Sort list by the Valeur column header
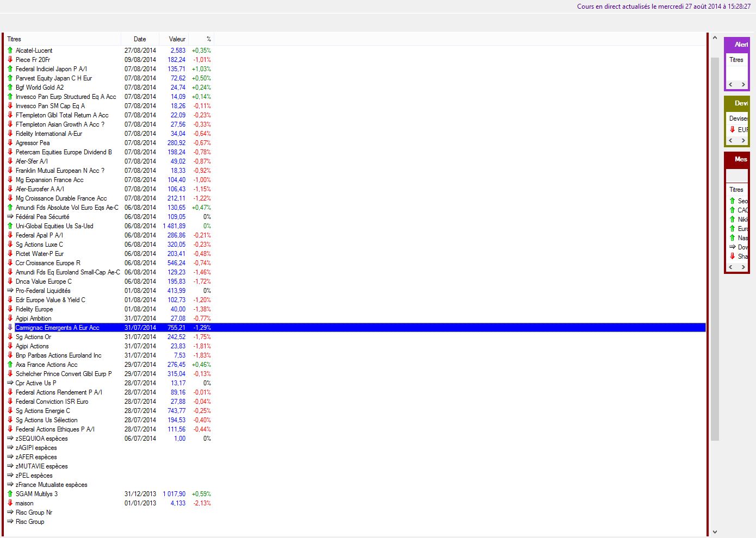 (x=177, y=39)
